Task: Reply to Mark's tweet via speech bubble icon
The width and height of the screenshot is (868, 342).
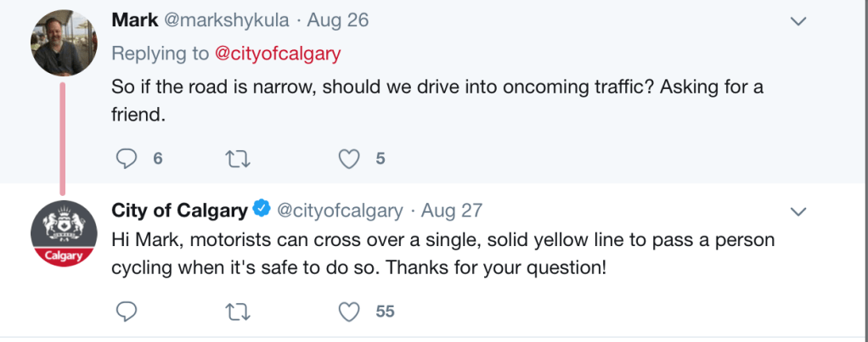Action: (126, 157)
